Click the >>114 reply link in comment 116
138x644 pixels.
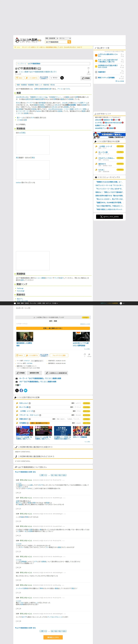pos(18,483)
